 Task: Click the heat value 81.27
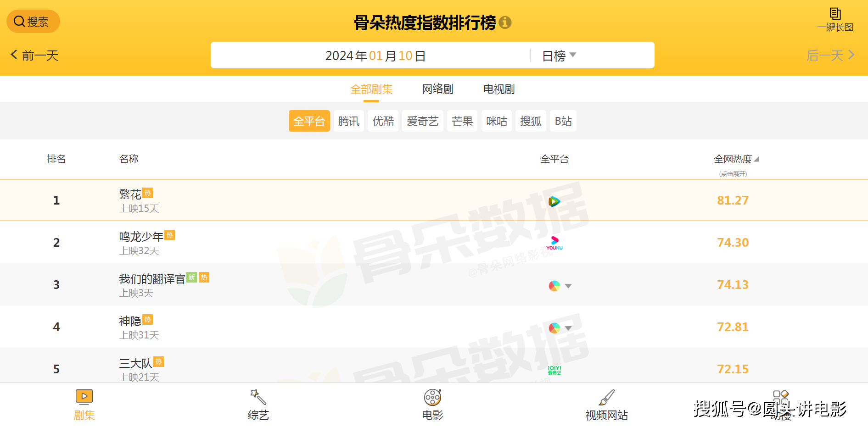point(733,200)
